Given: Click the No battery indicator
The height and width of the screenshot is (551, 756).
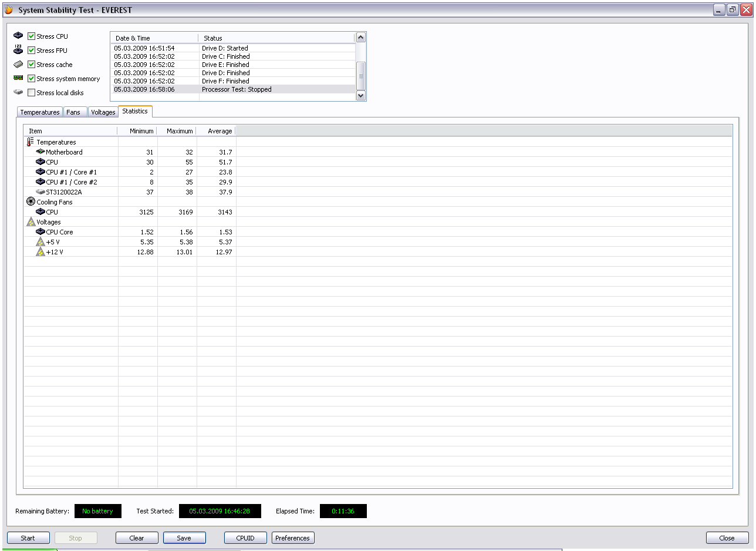Looking at the screenshot, I should 97,511.
